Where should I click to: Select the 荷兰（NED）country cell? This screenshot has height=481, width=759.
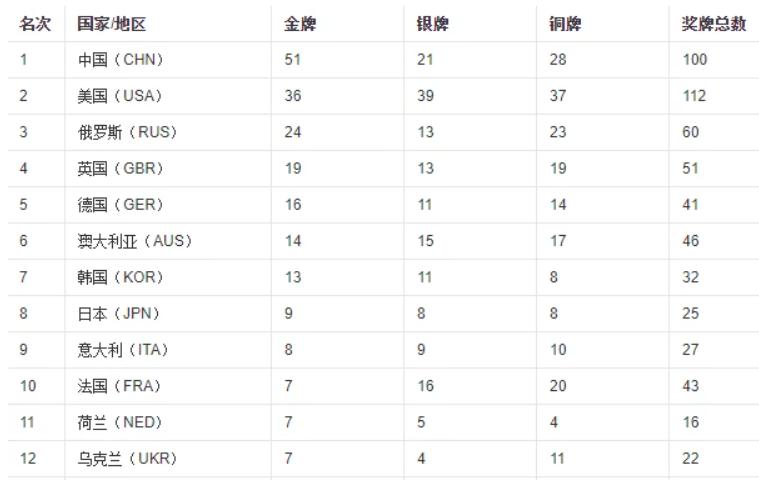(x=120, y=422)
